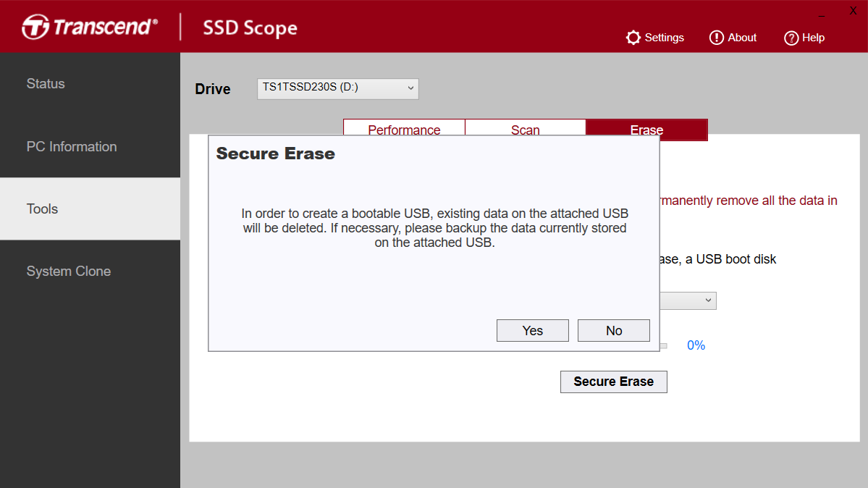Click the Secure Erase dialog title

pyautogui.click(x=276, y=153)
